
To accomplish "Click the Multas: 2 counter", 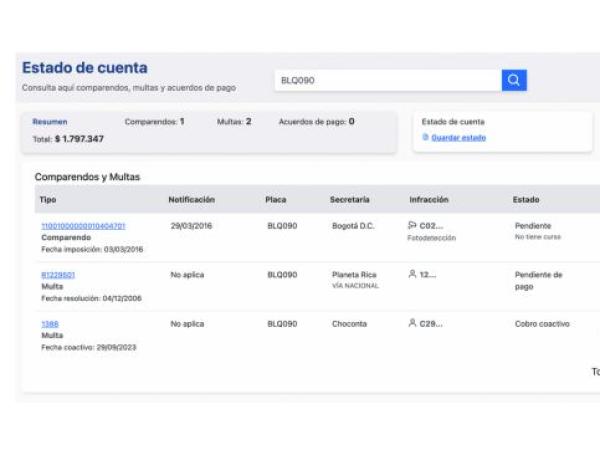I will 234,122.
